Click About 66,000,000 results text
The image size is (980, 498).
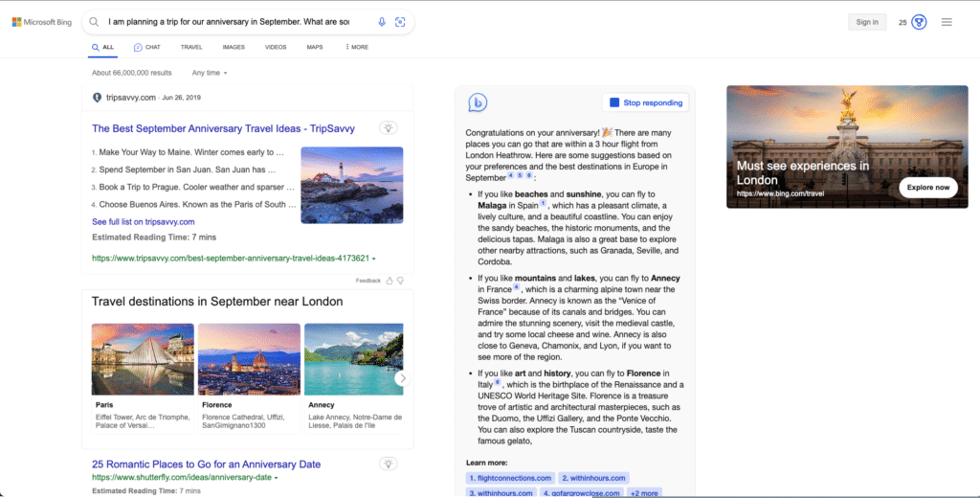pos(132,73)
